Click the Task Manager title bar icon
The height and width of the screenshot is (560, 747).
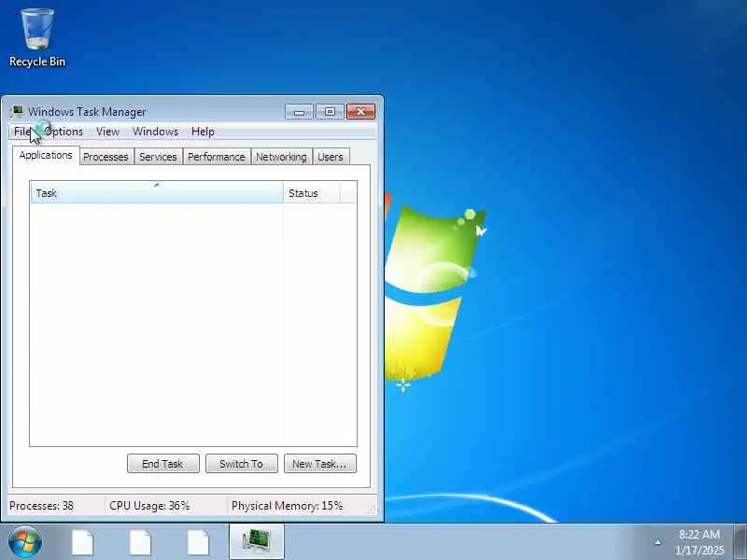tap(17, 112)
